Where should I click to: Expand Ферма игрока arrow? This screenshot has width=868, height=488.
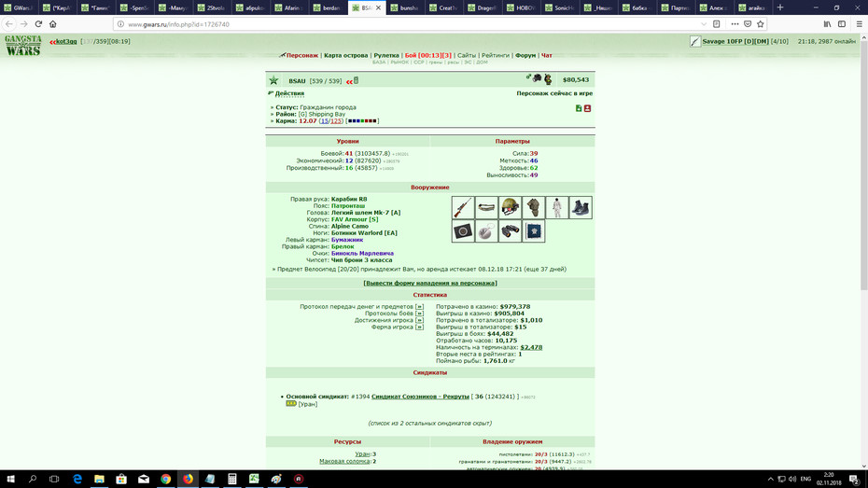tap(419, 327)
